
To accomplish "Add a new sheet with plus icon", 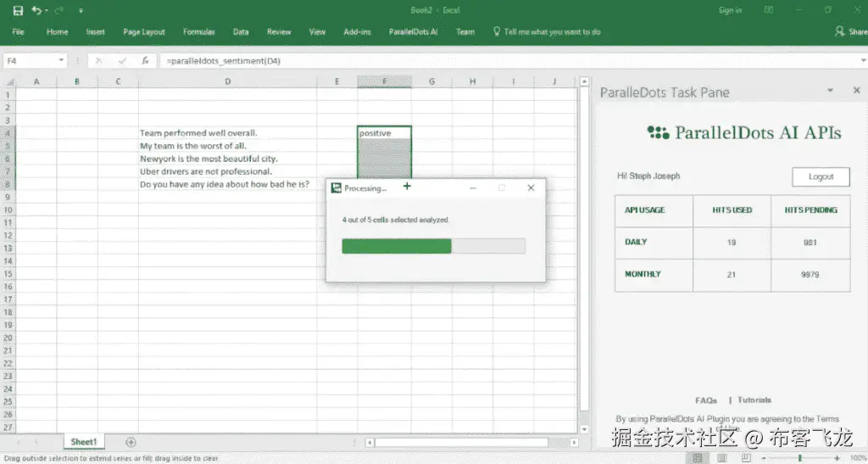I will click(131, 442).
